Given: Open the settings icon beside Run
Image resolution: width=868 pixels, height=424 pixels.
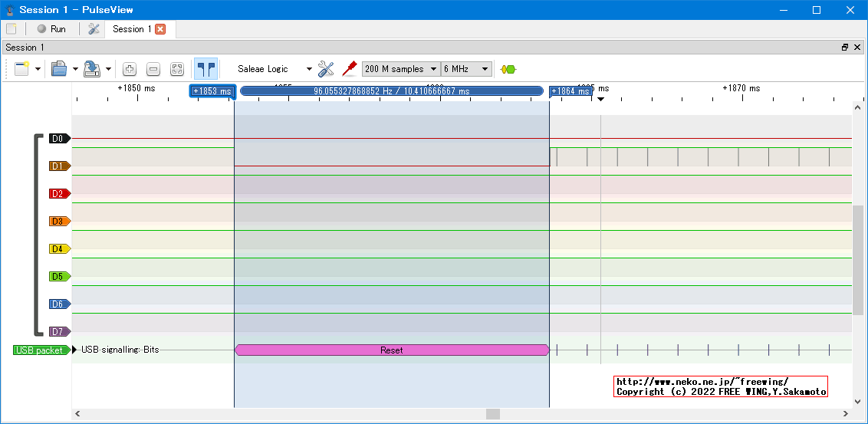Looking at the screenshot, I should (x=94, y=29).
